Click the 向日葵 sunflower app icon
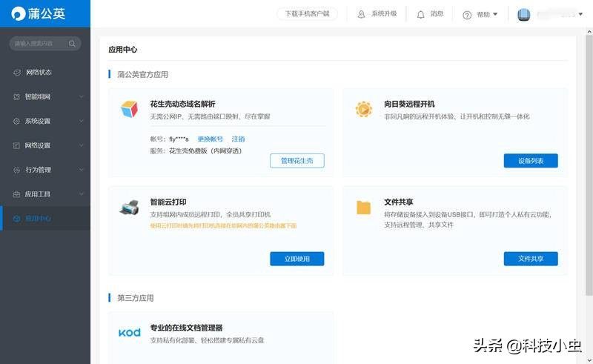Viewport: 593px width, 364px height. pos(363,110)
